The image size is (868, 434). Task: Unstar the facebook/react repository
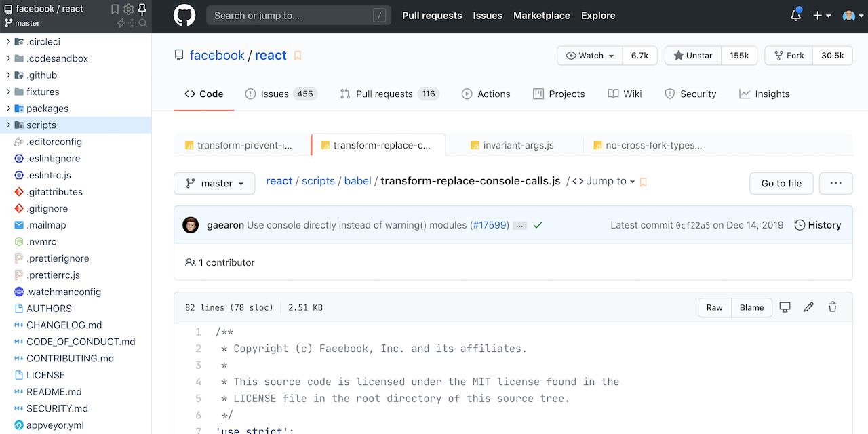click(692, 56)
